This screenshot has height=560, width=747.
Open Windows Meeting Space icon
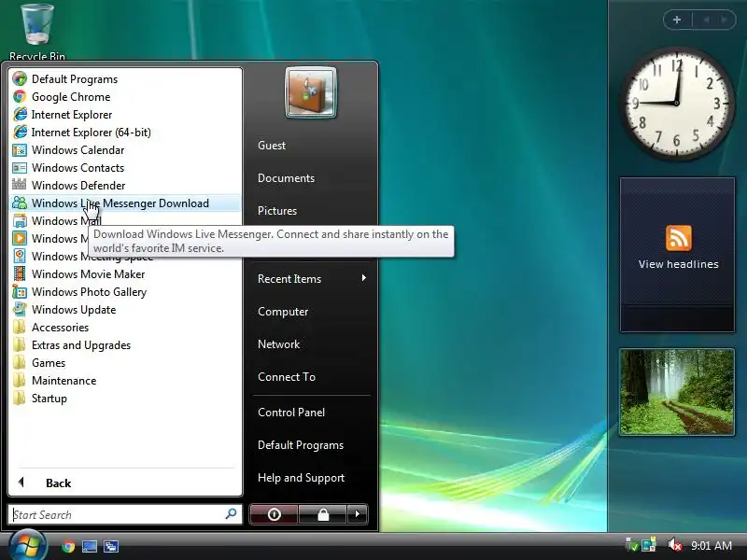point(20,256)
